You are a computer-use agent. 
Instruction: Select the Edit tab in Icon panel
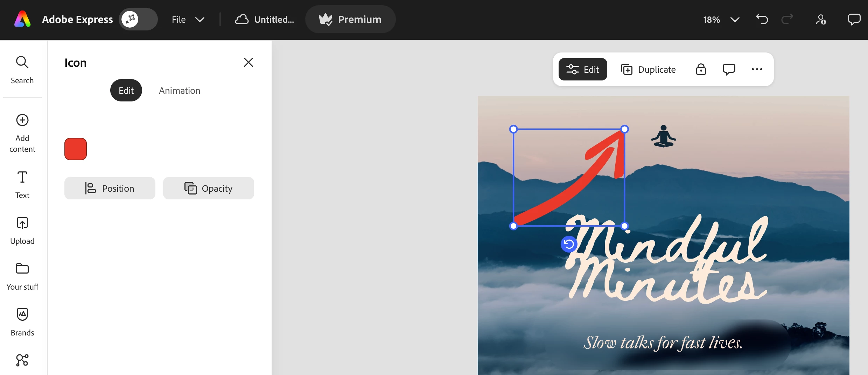pos(126,91)
